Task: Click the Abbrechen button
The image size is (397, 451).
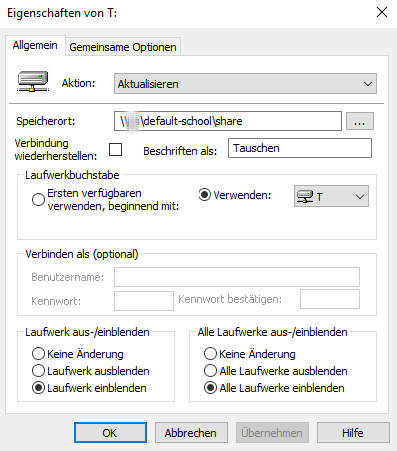Action: point(191,433)
